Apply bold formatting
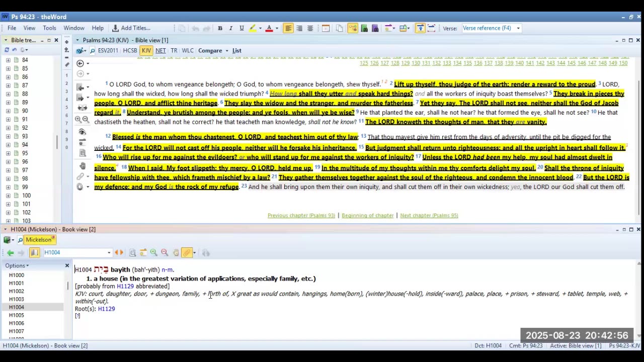 (220, 28)
